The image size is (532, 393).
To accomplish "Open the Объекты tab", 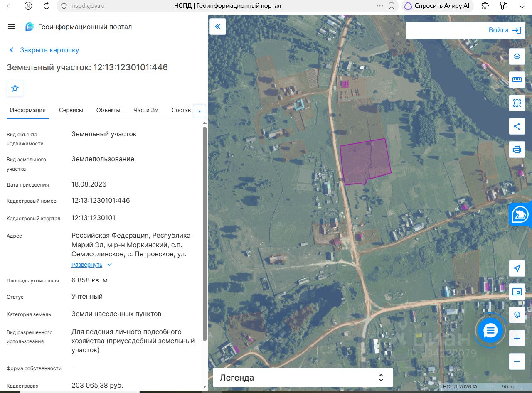I will pos(108,110).
